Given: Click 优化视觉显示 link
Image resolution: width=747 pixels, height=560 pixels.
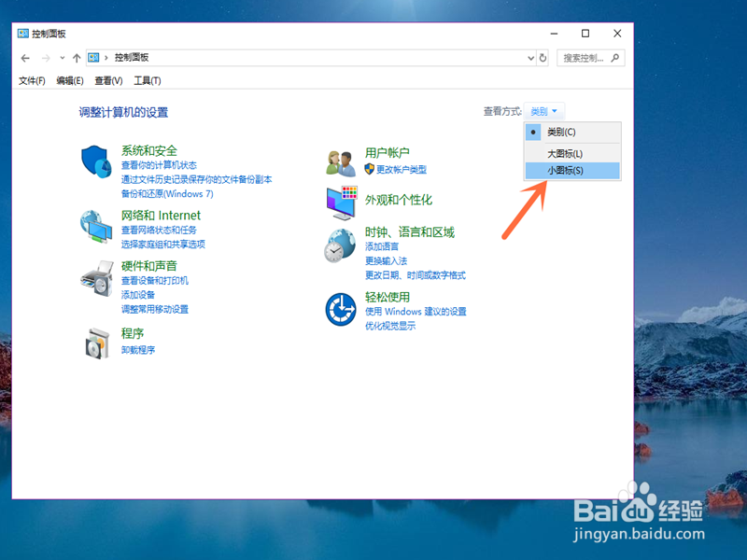Looking at the screenshot, I should (390, 326).
